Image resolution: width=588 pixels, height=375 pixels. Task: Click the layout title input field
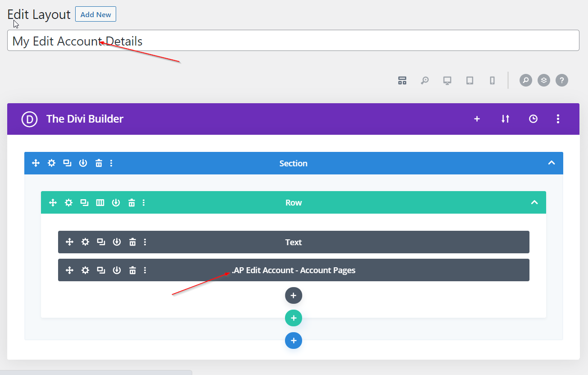pos(293,41)
